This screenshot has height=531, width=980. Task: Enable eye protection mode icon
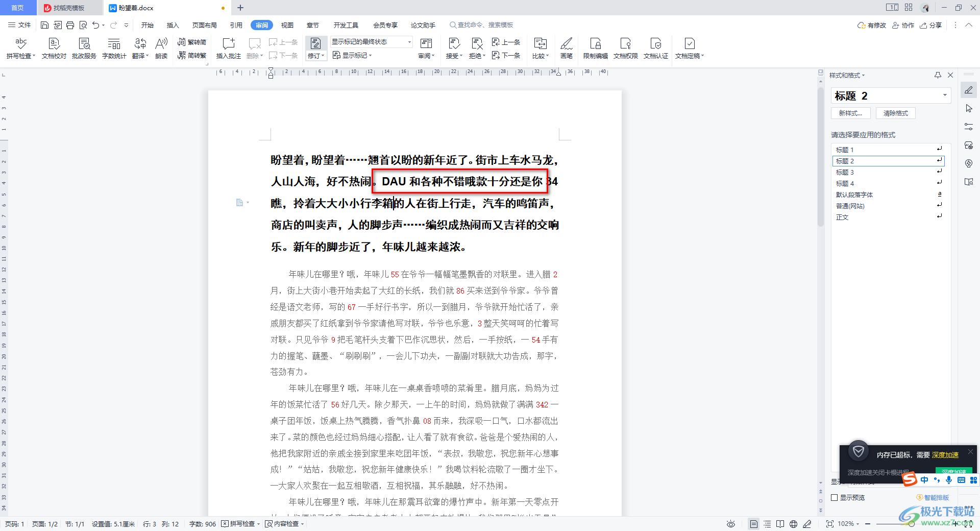pyautogui.click(x=731, y=524)
